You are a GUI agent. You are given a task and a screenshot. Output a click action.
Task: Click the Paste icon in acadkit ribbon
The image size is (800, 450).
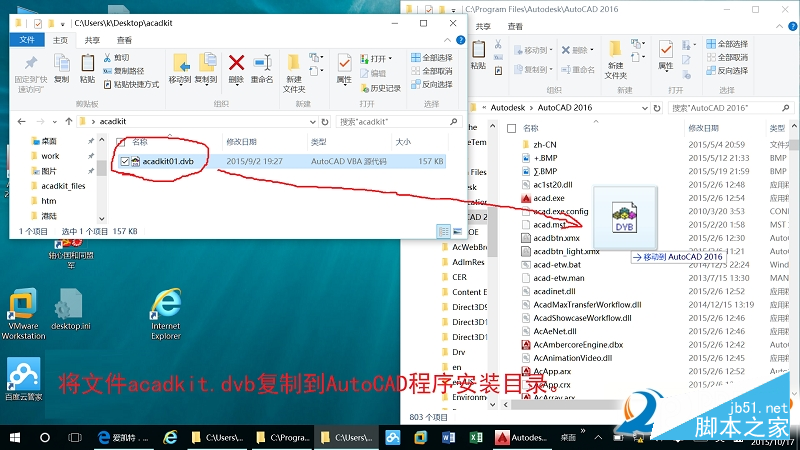(x=87, y=63)
